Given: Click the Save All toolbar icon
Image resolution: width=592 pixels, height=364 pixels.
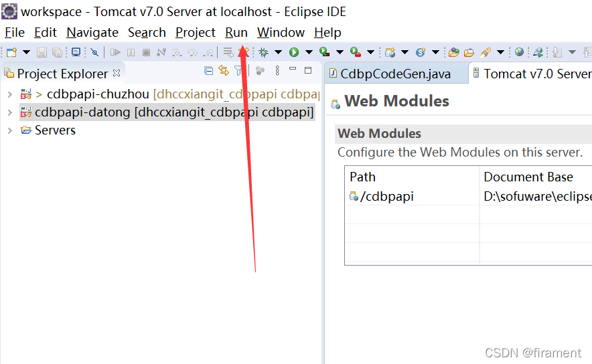Looking at the screenshot, I should click(x=57, y=52).
